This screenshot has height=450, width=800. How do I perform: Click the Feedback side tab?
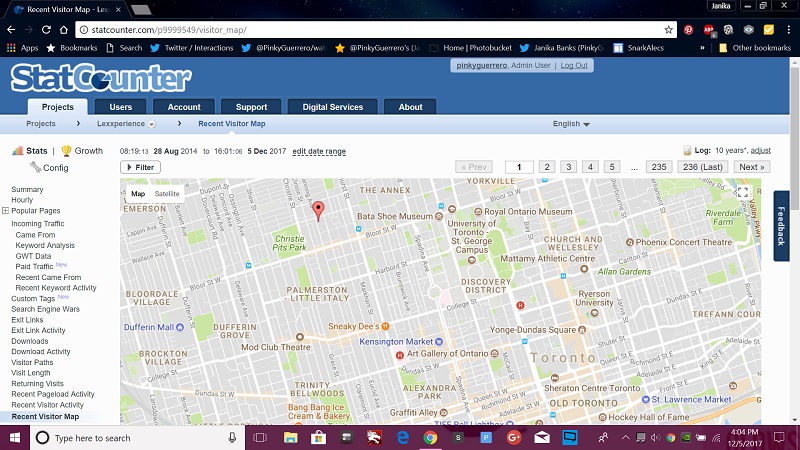[x=781, y=226]
